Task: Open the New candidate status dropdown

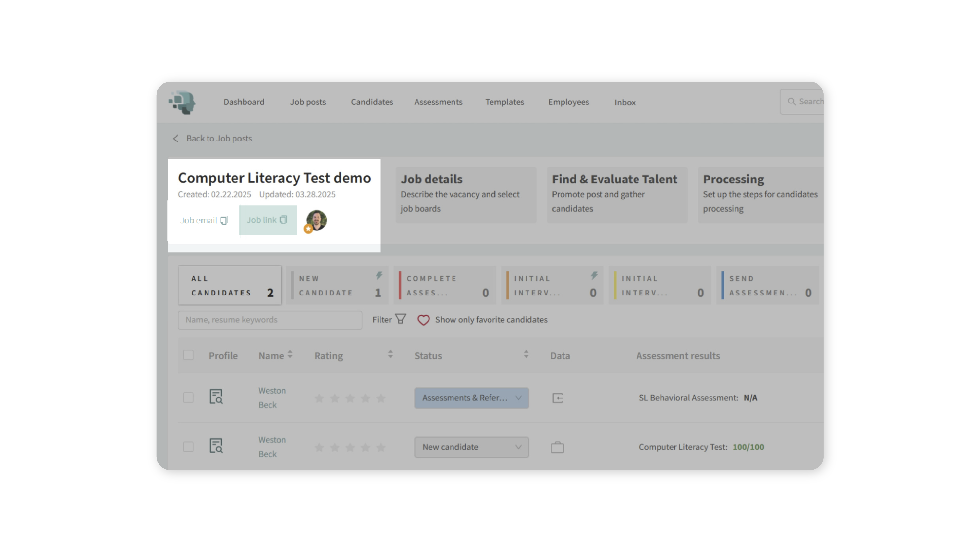Action: (471, 447)
